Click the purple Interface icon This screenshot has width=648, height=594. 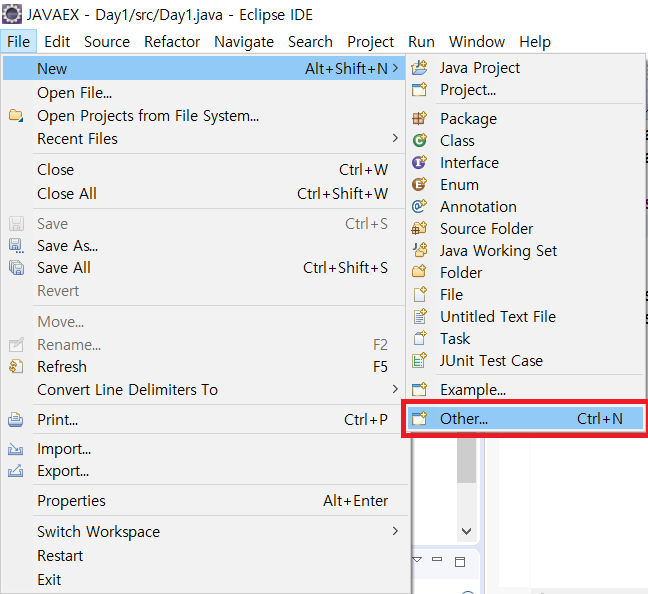coord(419,162)
